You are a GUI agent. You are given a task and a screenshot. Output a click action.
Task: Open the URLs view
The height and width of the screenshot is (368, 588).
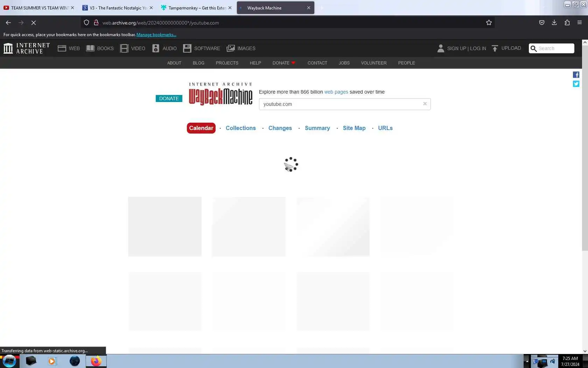[385, 128]
